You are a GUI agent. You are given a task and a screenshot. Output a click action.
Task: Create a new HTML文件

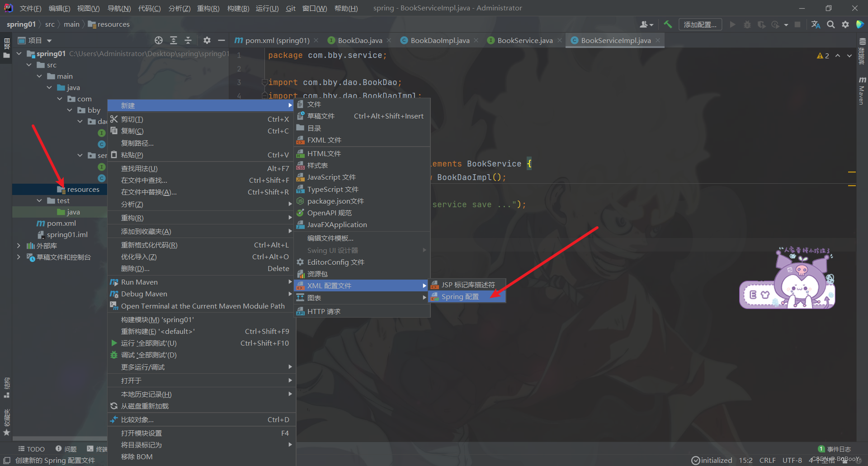[x=361, y=153]
